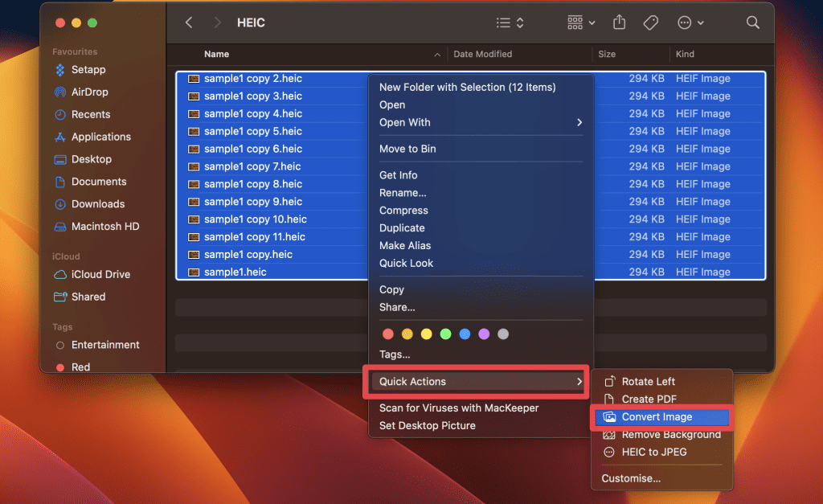Sort files by the Name column header

pyautogui.click(x=217, y=54)
